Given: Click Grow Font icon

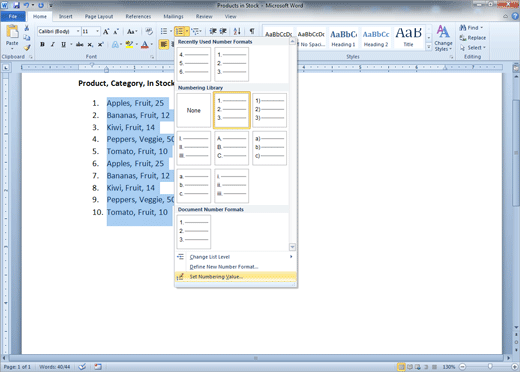Looking at the screenshot, I should [106, 31].
